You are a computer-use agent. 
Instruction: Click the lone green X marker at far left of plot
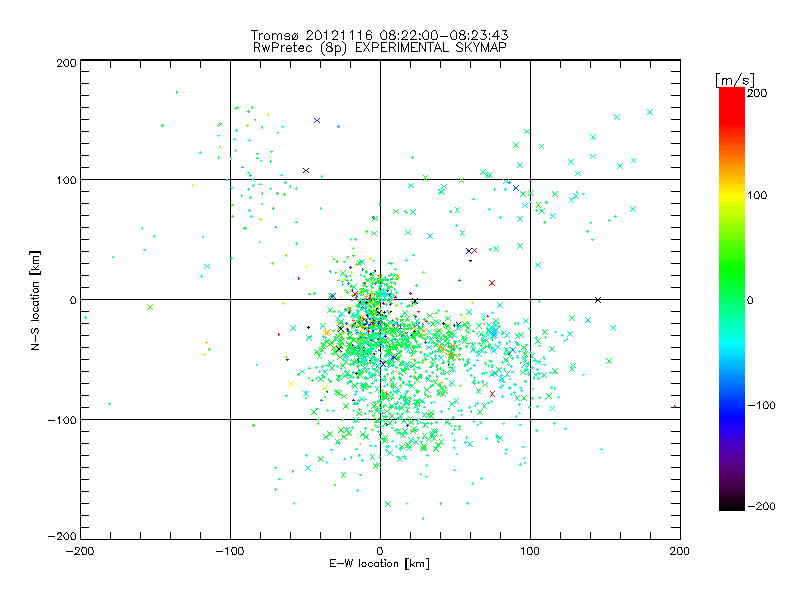pos(149,307)
